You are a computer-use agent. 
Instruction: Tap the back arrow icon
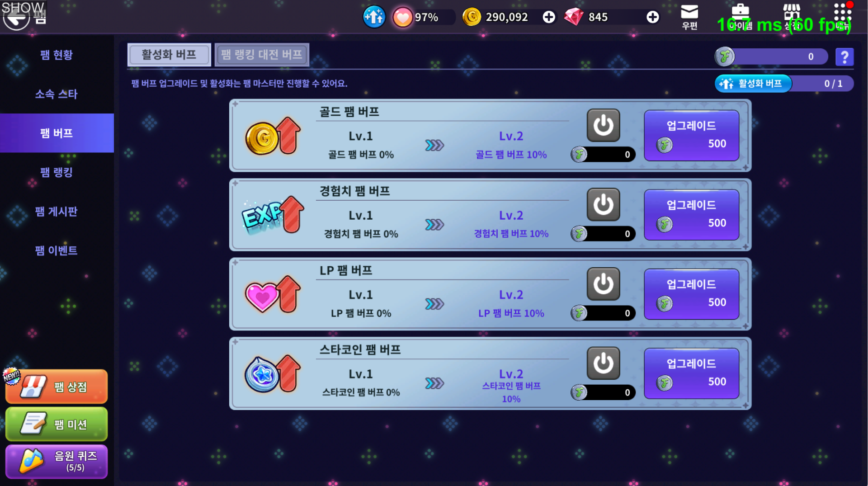pos(16,19)
